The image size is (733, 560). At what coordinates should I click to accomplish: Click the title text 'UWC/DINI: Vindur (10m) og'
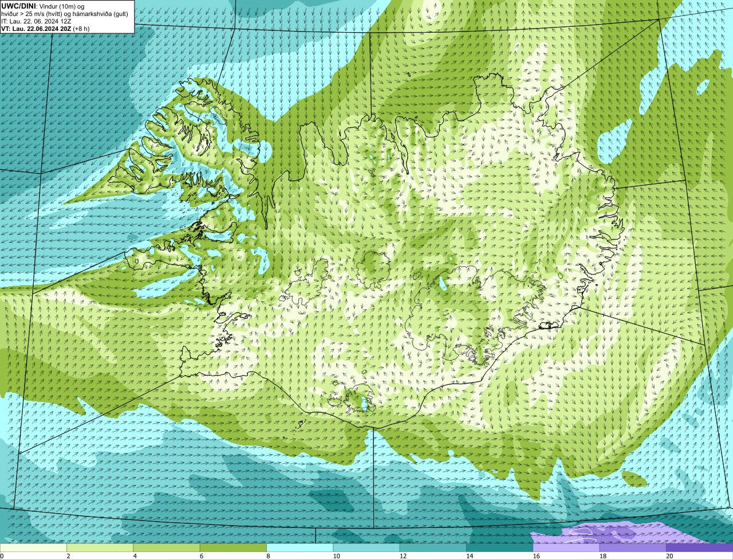click(x=43, y=6)
